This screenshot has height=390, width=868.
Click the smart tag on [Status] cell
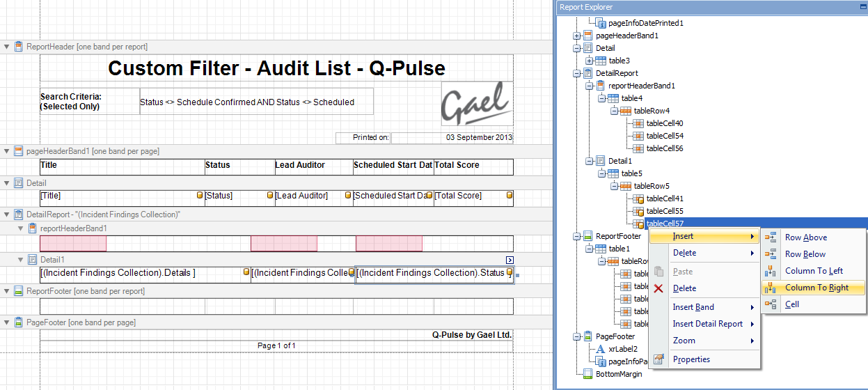coord(271,196)
